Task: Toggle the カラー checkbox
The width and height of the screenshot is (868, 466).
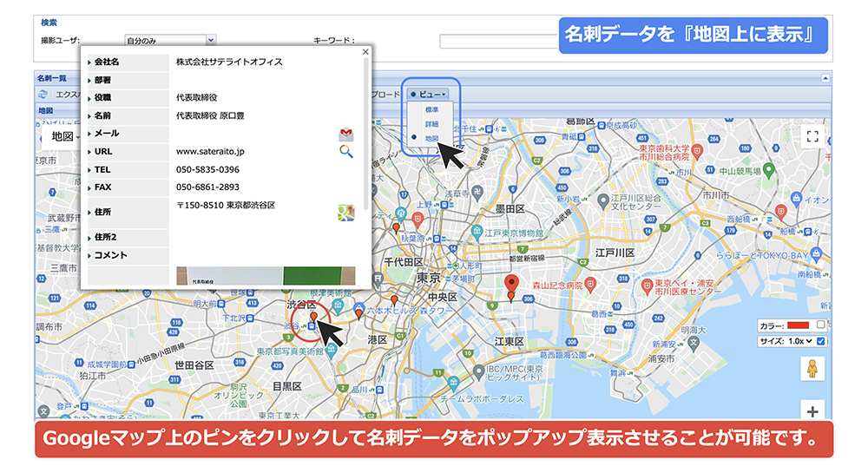Action: [x=820, y=325]
